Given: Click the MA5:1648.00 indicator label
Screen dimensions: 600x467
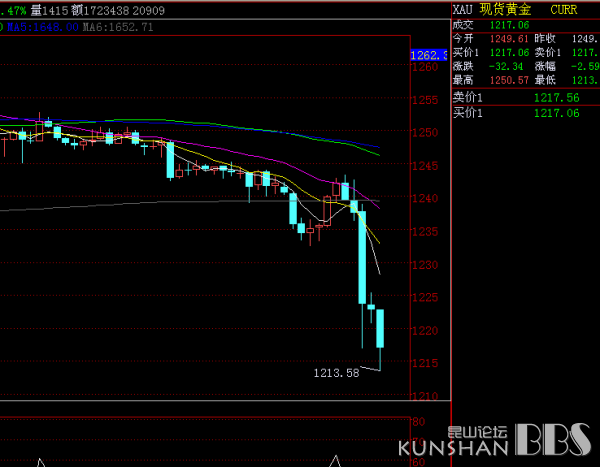Looking at the screenshot, I should tap(42, 27).
